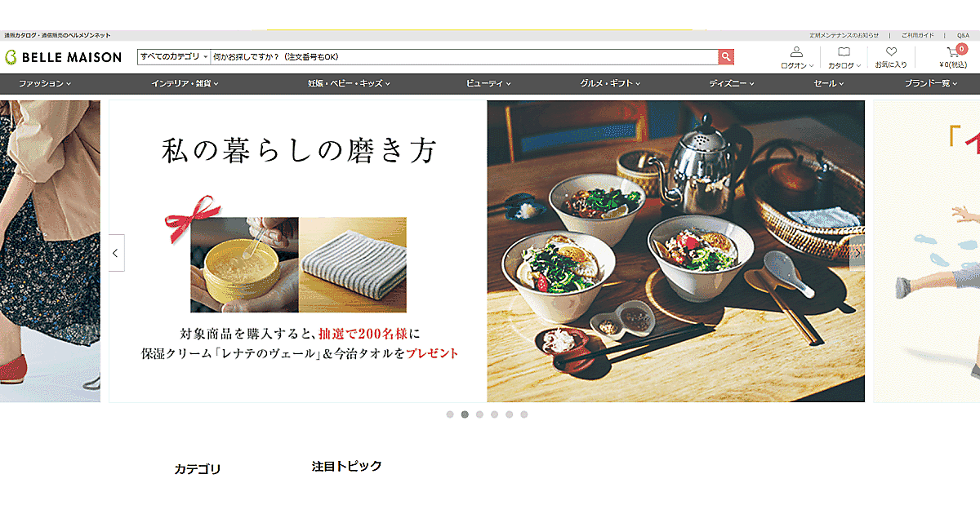This screenshot has width=980, height=514.
Task: Expand the ブランド一覧 menu
Action: coord(931,83)
